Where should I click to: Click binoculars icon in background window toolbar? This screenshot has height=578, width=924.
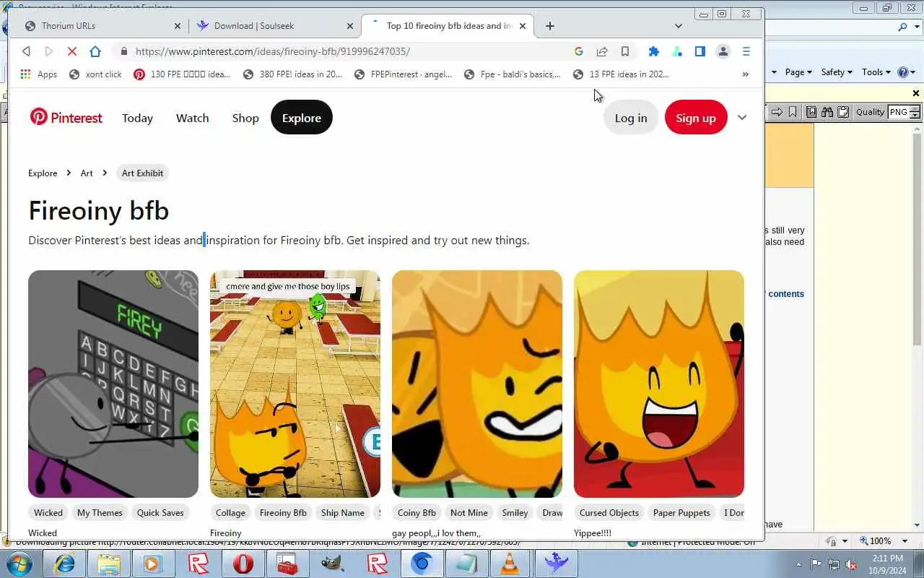pyautogui.click(x=827, y=112)
